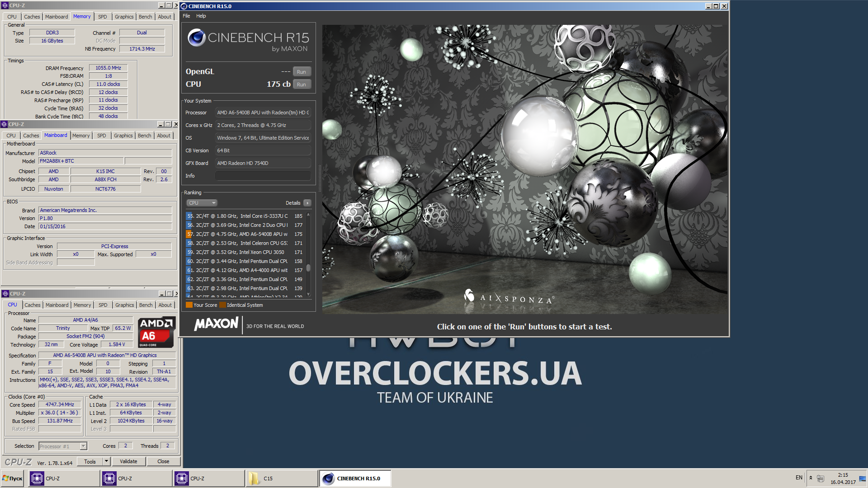
Task: Minimize the CPU-Z Memory window
Action: [161, 5]
